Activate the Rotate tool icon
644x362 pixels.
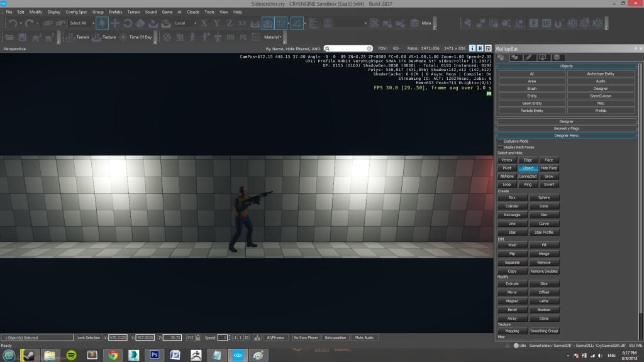coord(128,23)
